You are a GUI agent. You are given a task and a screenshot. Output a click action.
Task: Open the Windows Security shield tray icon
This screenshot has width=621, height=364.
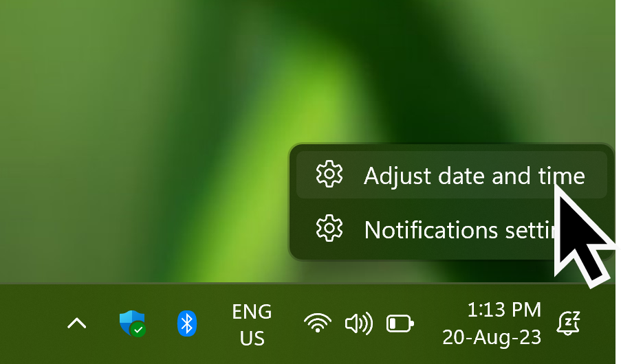pyautogui.click(x=133, y=323)
